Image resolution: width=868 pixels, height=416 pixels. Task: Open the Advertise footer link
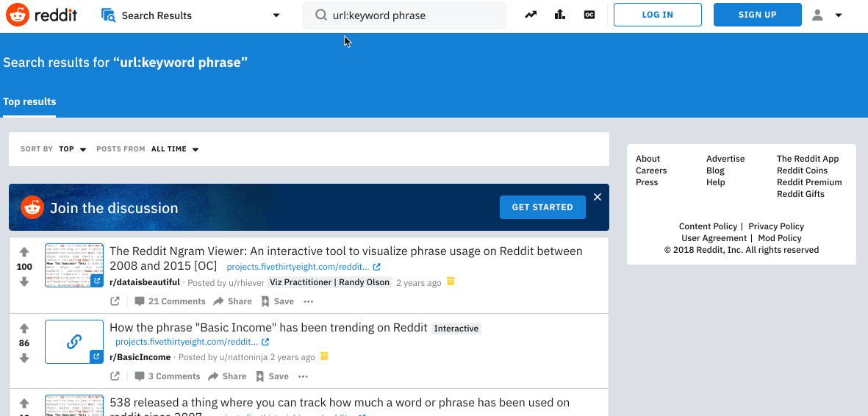point(725,159)
